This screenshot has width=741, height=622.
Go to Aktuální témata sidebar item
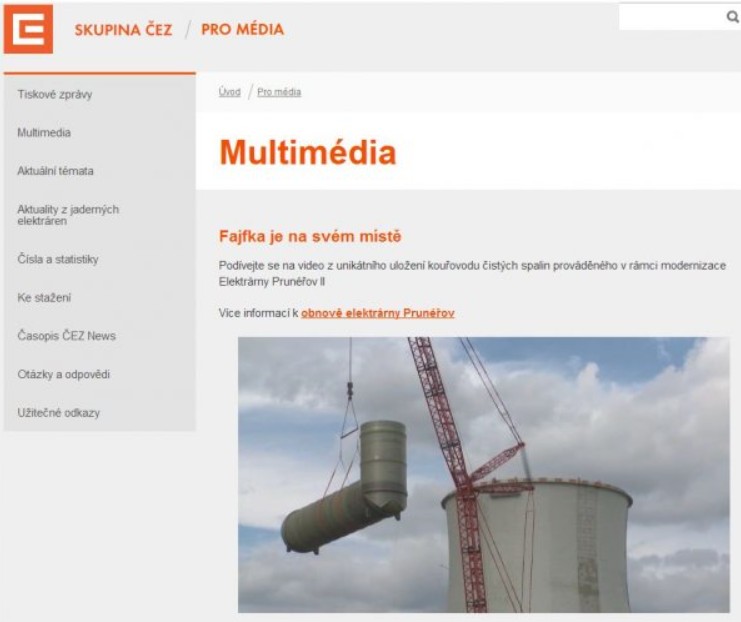[x=55, y=171]
